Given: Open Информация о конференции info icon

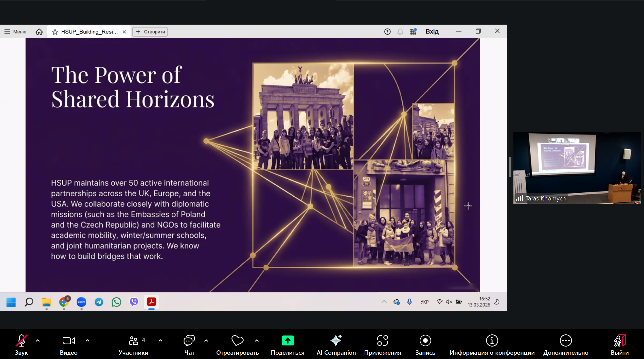Looking at the screenshot, I should pyautogui.click(x=492, y=340).
